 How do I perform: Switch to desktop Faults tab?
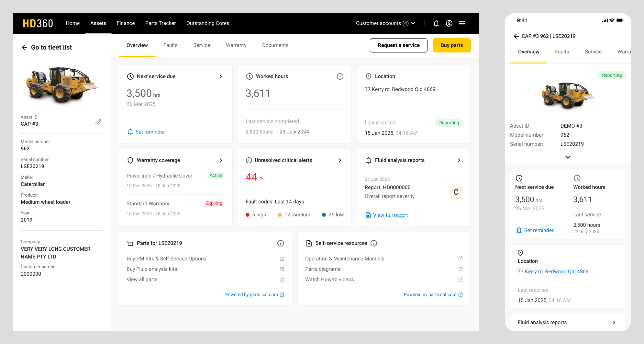171,45
